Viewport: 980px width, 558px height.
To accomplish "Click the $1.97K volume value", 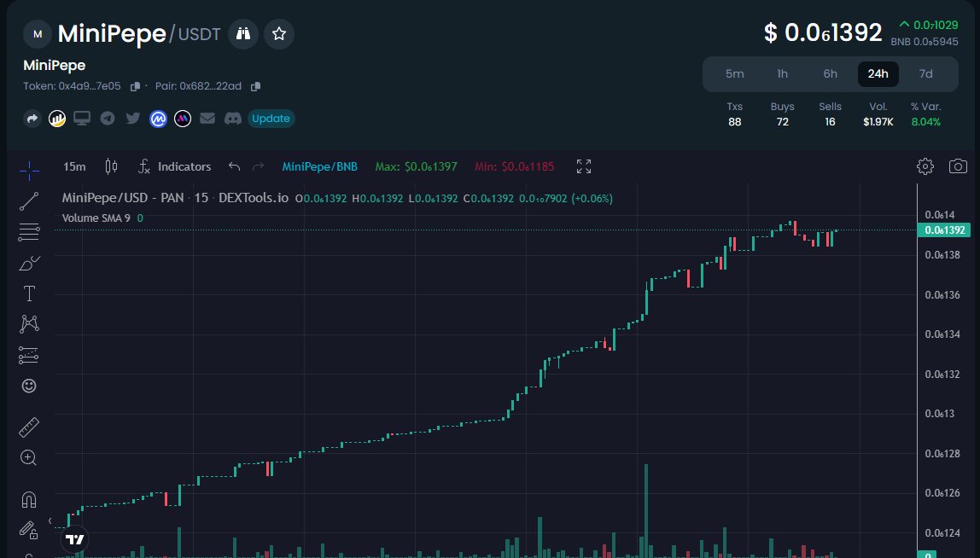I will (878, 122).
